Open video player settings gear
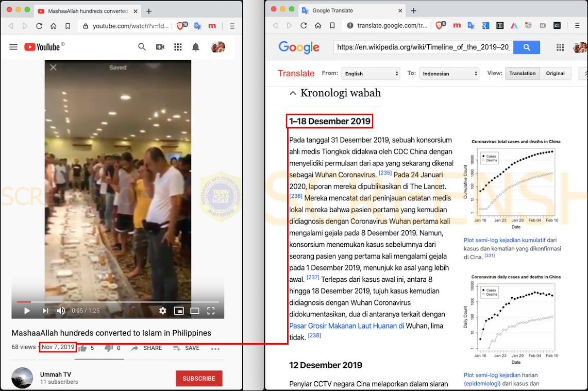This screenshot has width=588, height=391. pyautogui.click(x=162, y=311)
